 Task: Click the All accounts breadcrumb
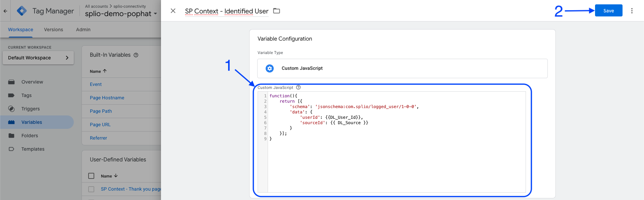coord(97,6)
